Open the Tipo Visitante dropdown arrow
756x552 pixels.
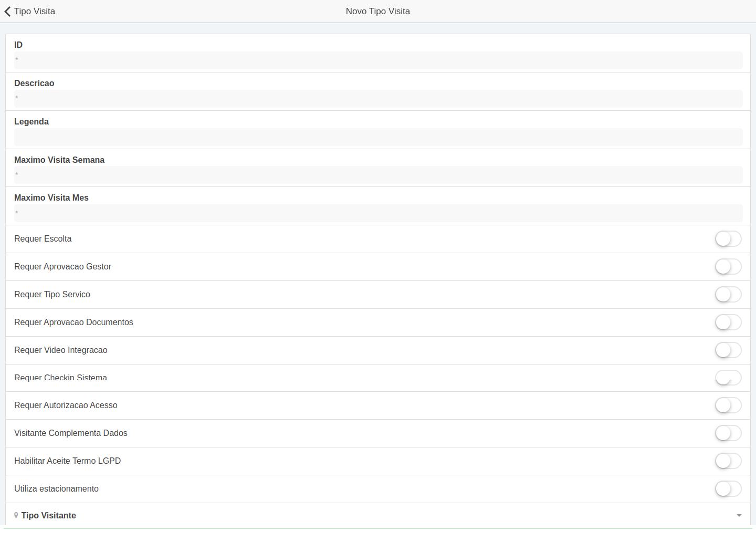click(x=739, y=516)
